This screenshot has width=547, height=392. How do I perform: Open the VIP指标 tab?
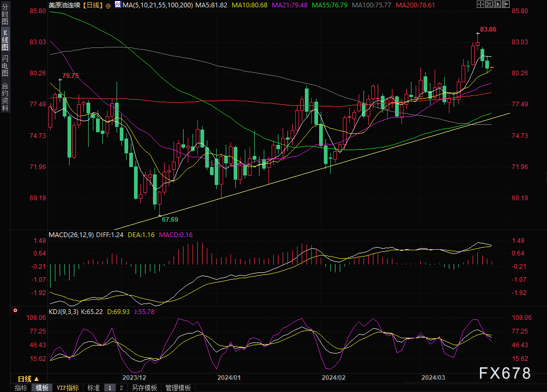point(68,388)
